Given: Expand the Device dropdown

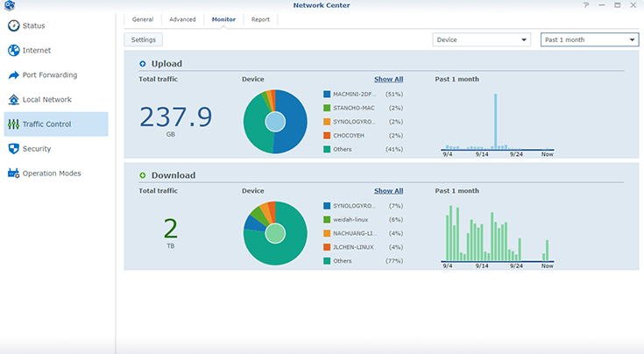Looking at the screenshot, I should pyautogui.click(x=481, y=39).
